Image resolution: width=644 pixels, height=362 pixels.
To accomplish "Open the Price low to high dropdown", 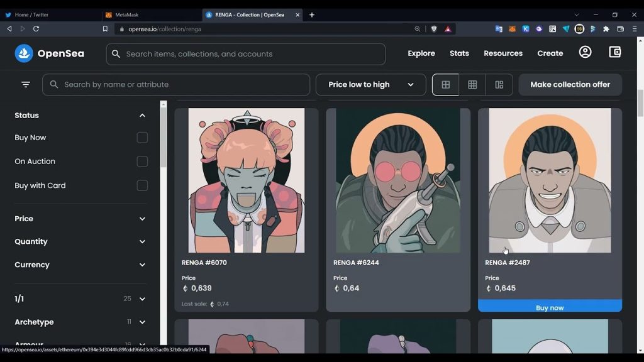I will coord(370,85).
